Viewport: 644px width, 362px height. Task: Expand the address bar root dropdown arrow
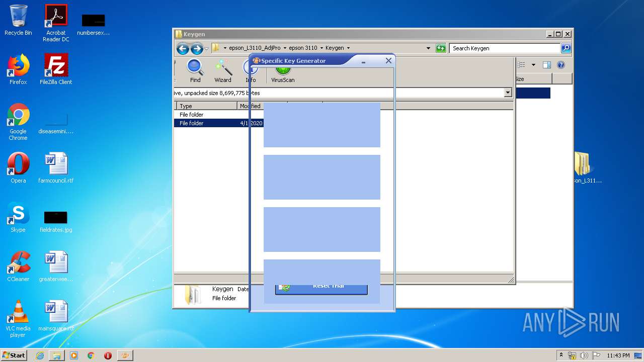pos(225,48)
